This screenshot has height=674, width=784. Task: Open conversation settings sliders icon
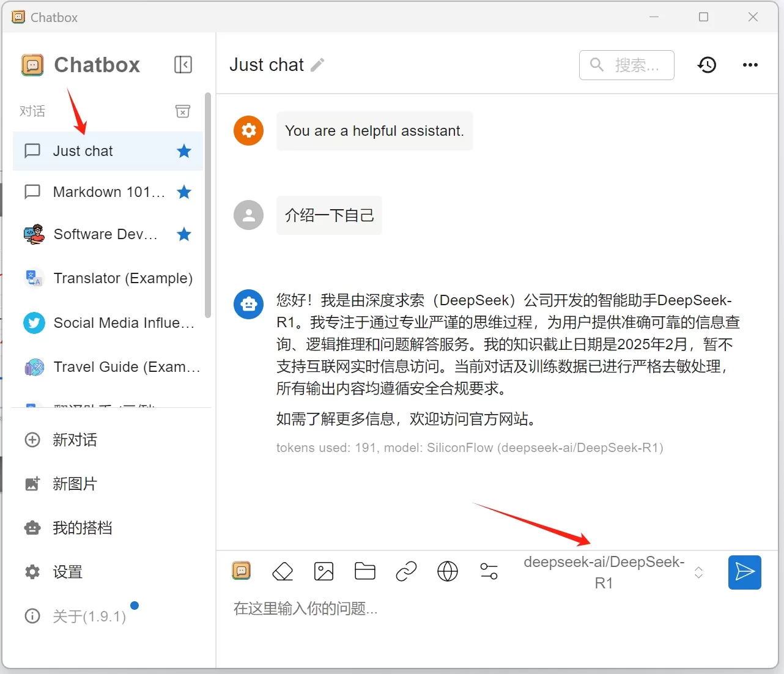tap(489, 572)
